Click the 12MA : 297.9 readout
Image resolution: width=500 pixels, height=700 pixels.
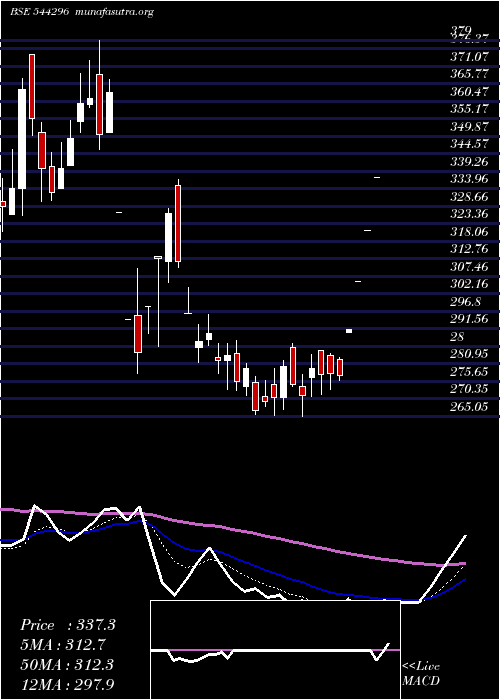coord(67,684)
